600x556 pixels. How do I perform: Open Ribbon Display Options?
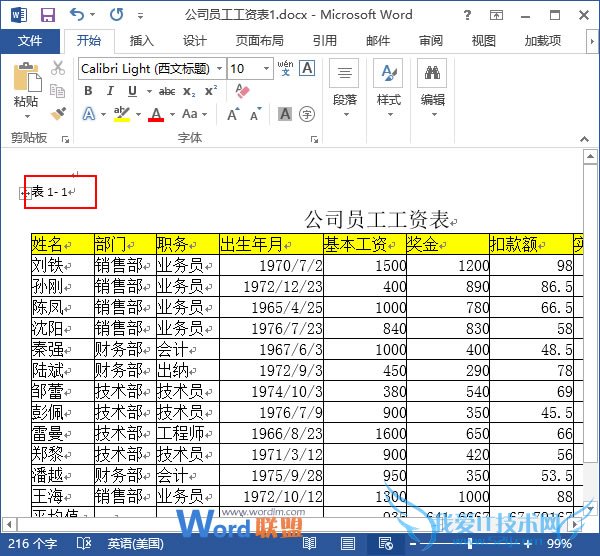coord(496,15)
